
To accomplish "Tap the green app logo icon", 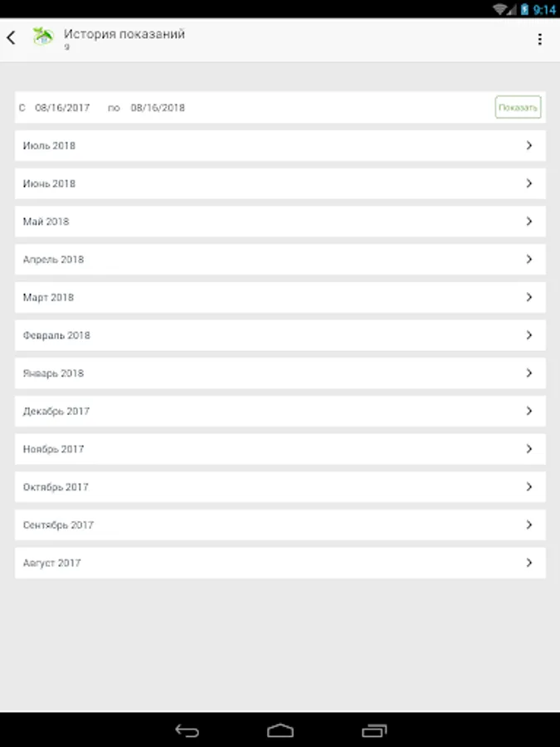I will coord(42,37).
